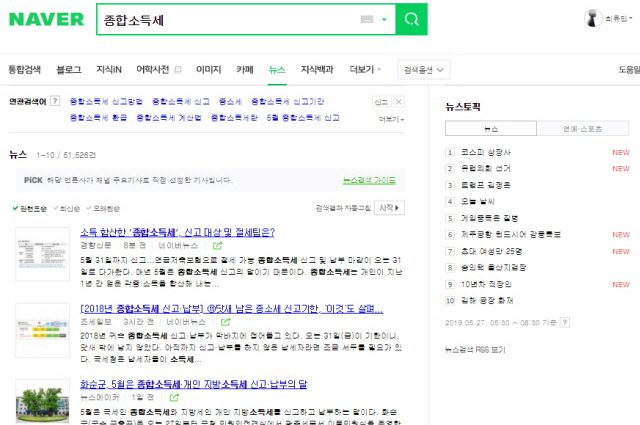Close the related searches box with X
This screenshot has width=640, height=425.
[399, 102]
